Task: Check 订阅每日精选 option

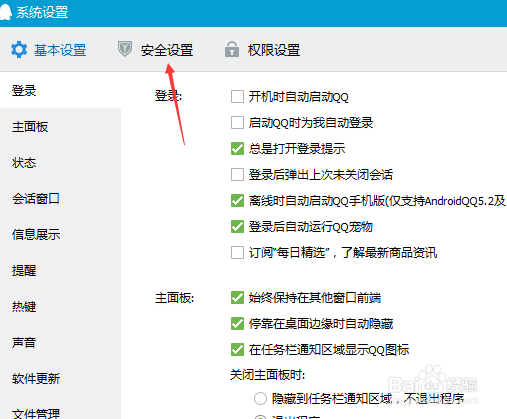Action: 237,253
